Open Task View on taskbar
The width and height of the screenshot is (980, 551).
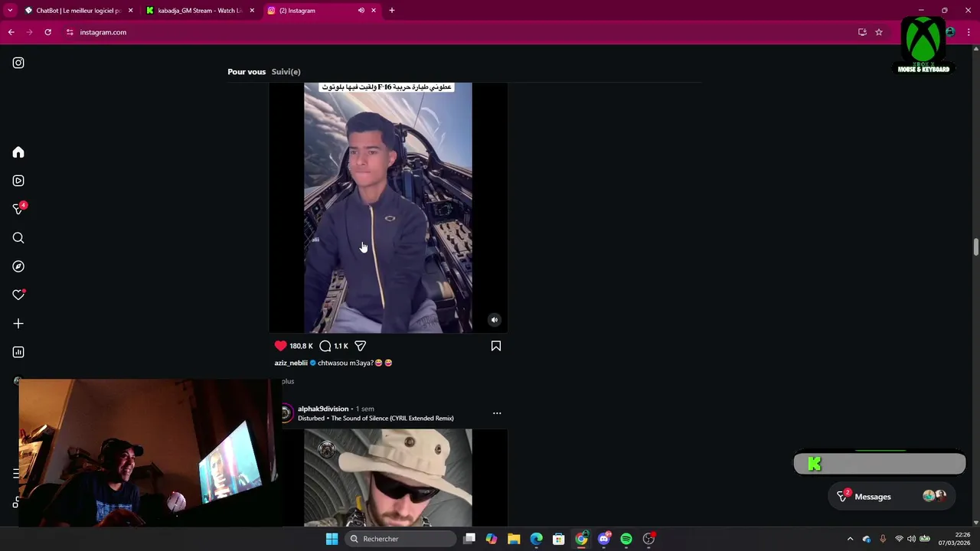click(469, 539)
